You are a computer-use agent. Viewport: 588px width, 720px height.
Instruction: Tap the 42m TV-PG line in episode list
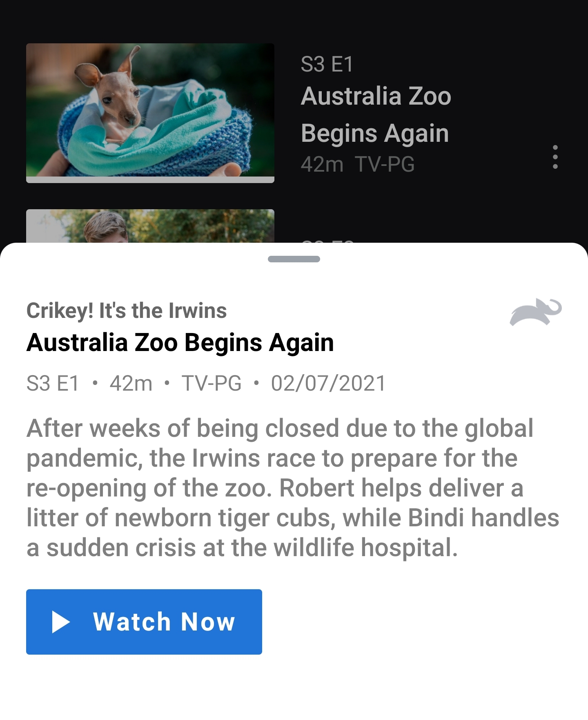point(358,164)
